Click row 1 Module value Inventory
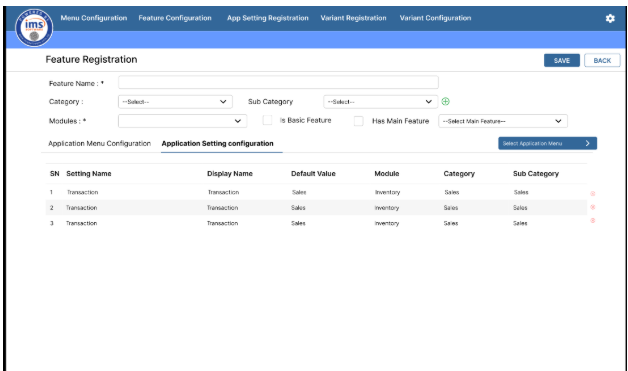The height and width of the screenshot is (371, 628). [387, 192]
